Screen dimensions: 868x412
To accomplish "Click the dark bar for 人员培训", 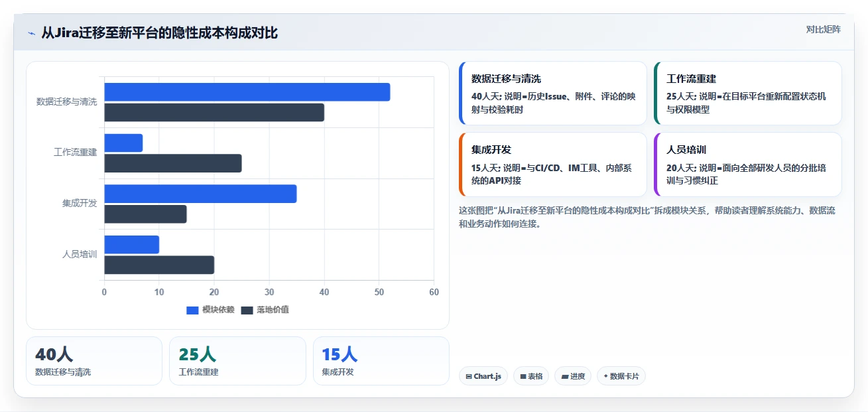I will 159,265.
